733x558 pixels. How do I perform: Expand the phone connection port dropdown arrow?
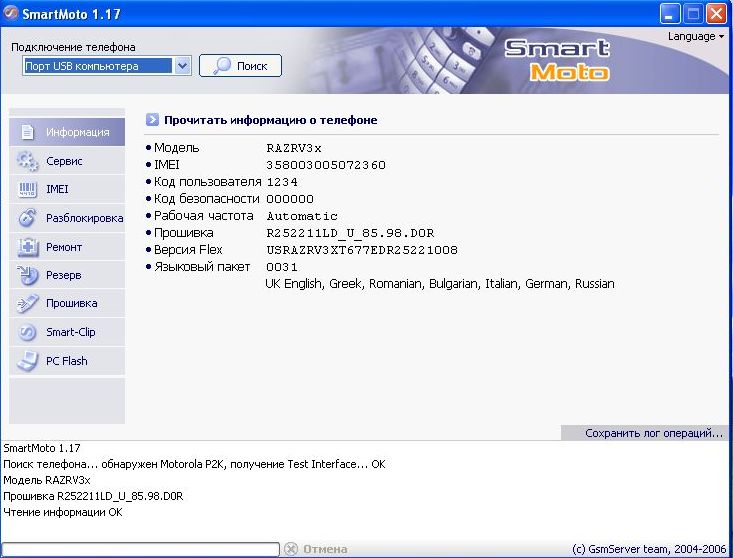coord(182,66)
